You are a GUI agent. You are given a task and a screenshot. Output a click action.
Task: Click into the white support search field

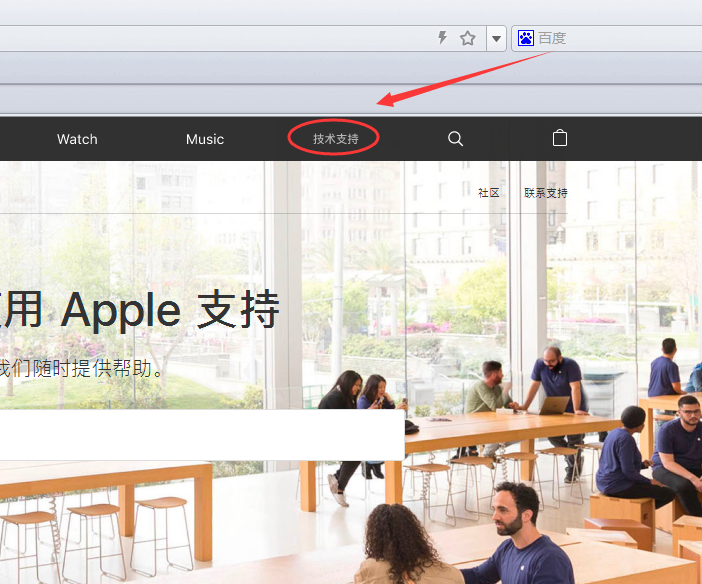(202, 434)
